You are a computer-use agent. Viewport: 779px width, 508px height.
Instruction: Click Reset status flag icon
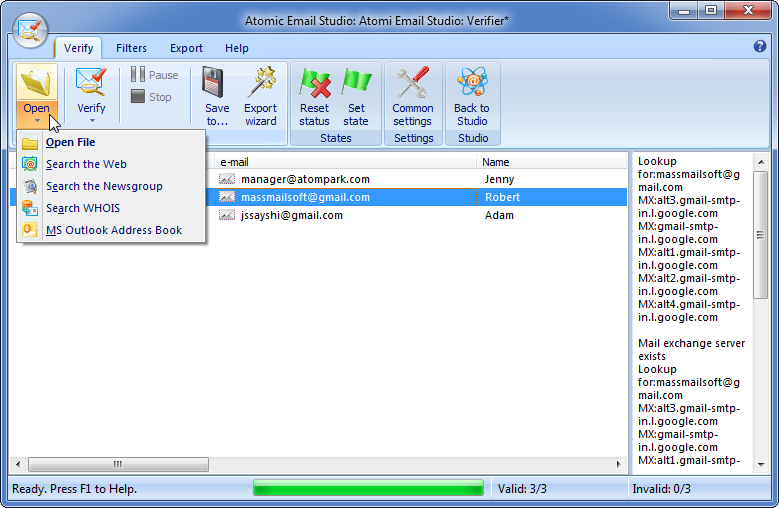315,82
